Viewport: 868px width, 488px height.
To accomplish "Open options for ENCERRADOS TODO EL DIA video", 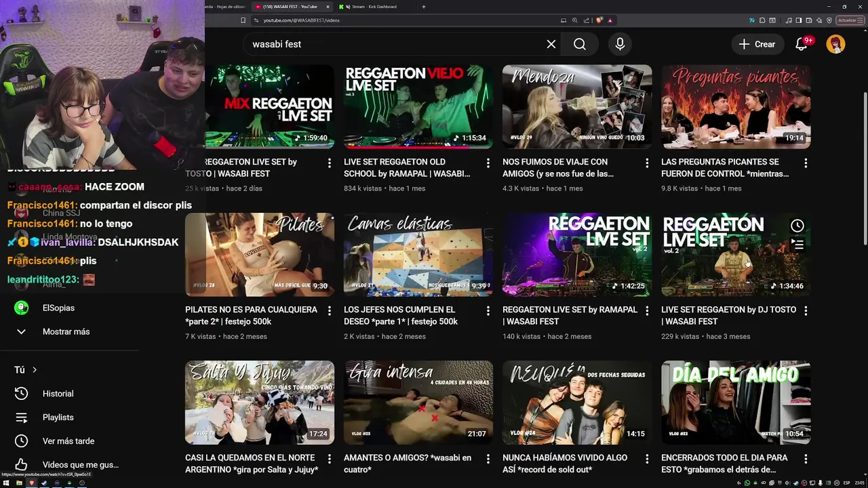I will 806,459.
